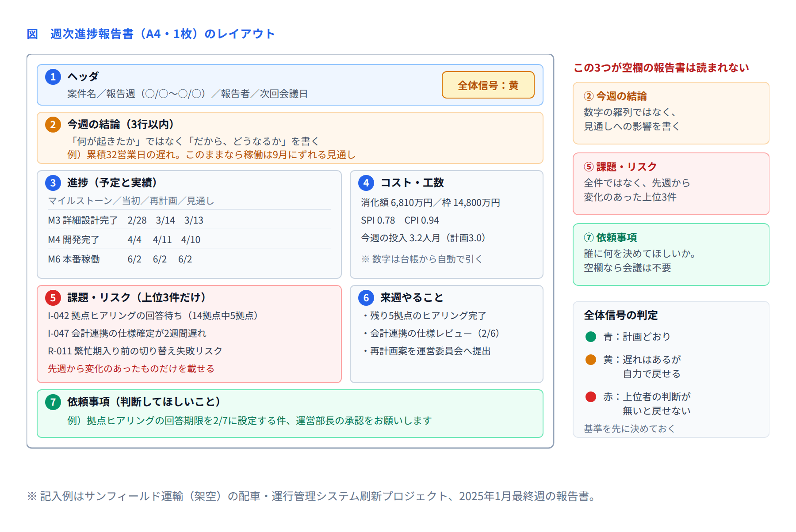This screenshot has height=532, width=796.
Task: Click the value SPI 0.78
Action: [x=378, y=220]
